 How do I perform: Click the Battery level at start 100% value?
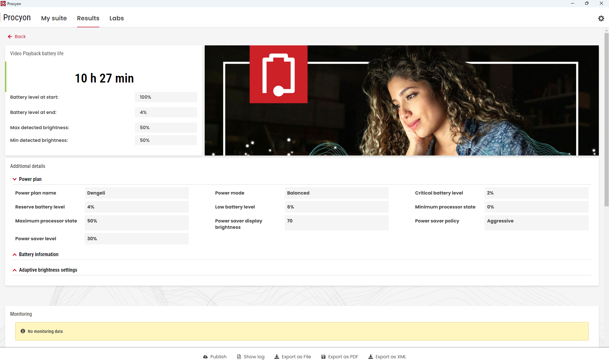[x=166, y=97]
